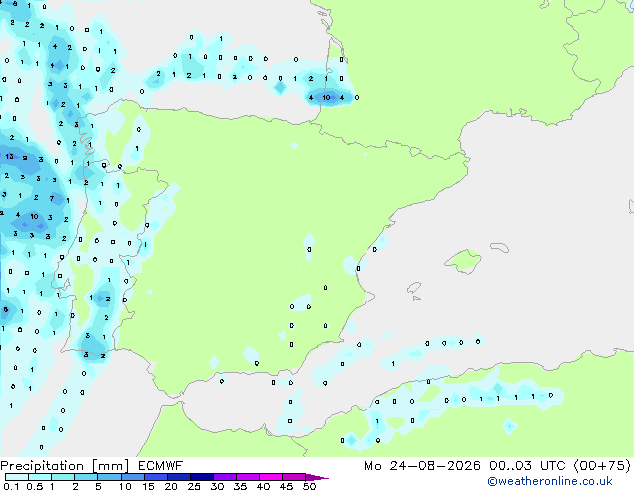Click the lightest 0.1 to 0.5 mm swatch

[x=17, y=477]
